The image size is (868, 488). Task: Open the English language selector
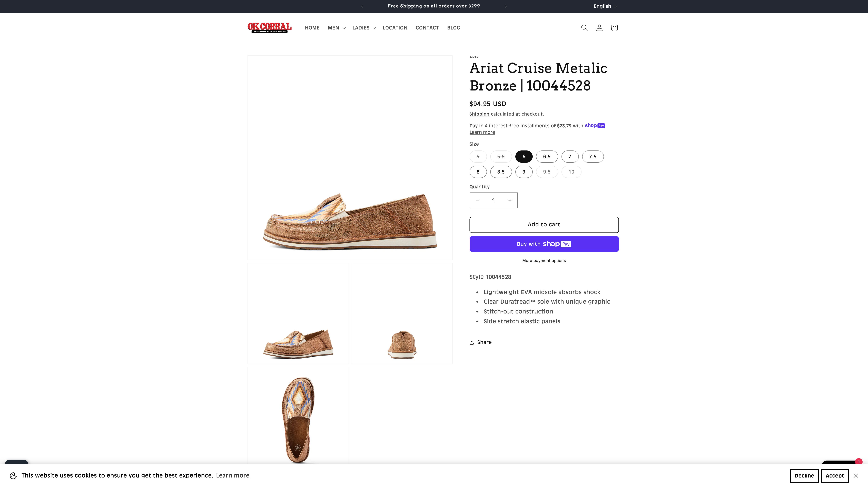pyautogui.click(x=605, y=6)
